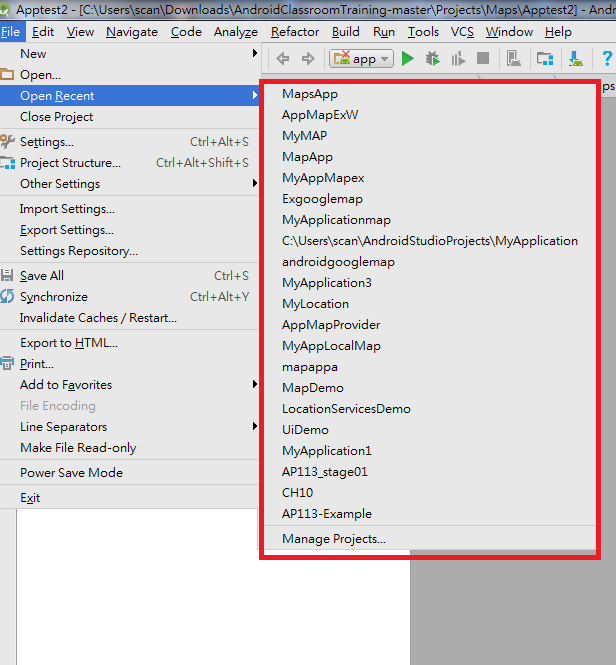Click the green Run app button
Image resolution: width=616 pixels, height=665 pixels.
click(x=408, y=59)
